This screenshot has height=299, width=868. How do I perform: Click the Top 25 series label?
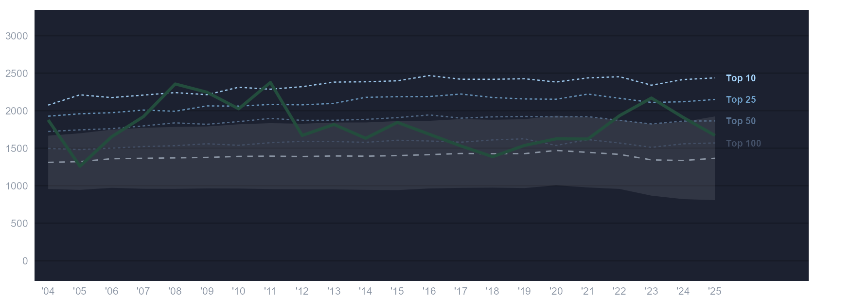[x=741, y=99]
